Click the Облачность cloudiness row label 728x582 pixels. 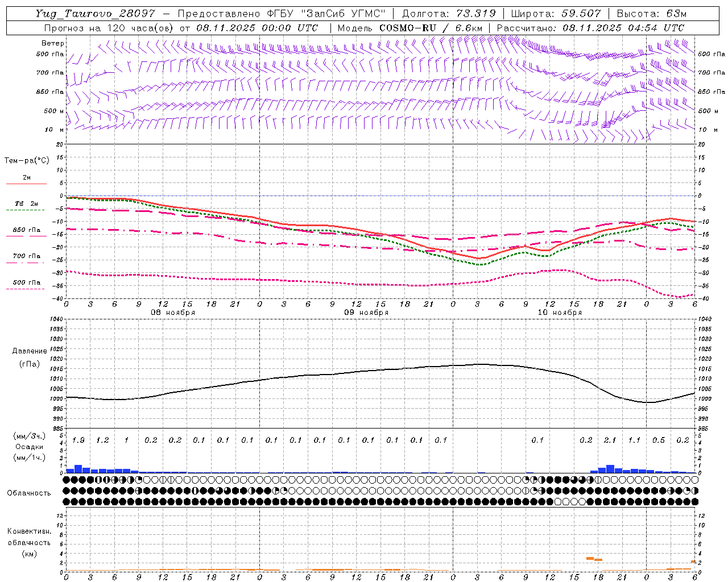click(29, 493)
